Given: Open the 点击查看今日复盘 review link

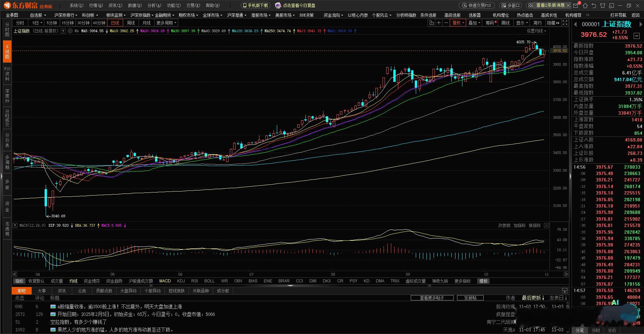Looking at the screenshot, I should tap(295, 5).
